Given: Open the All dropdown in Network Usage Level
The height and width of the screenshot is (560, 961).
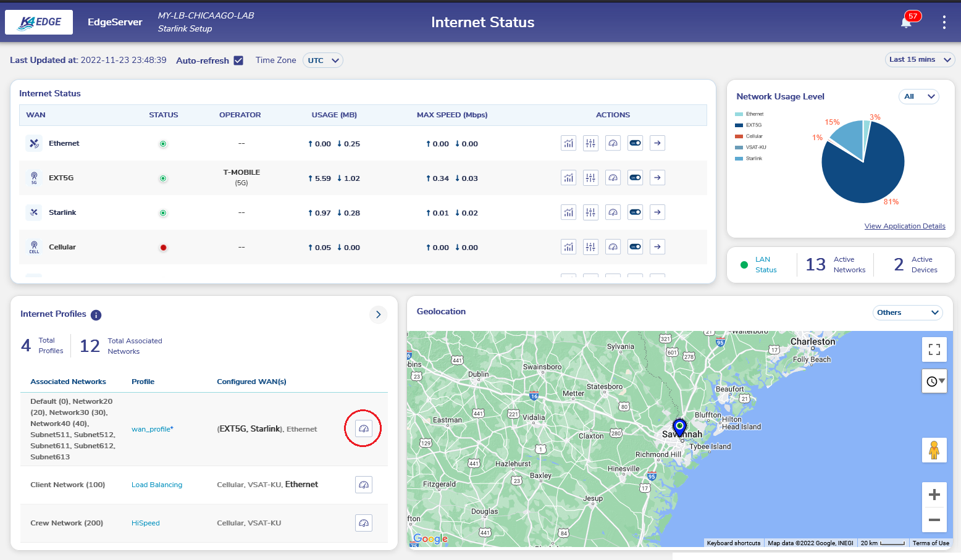Looking at the screenshot, I should [918, 96].
